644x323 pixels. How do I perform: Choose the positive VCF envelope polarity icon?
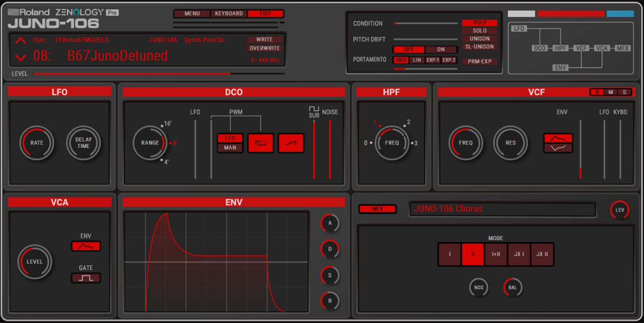(x=558, y=138)
